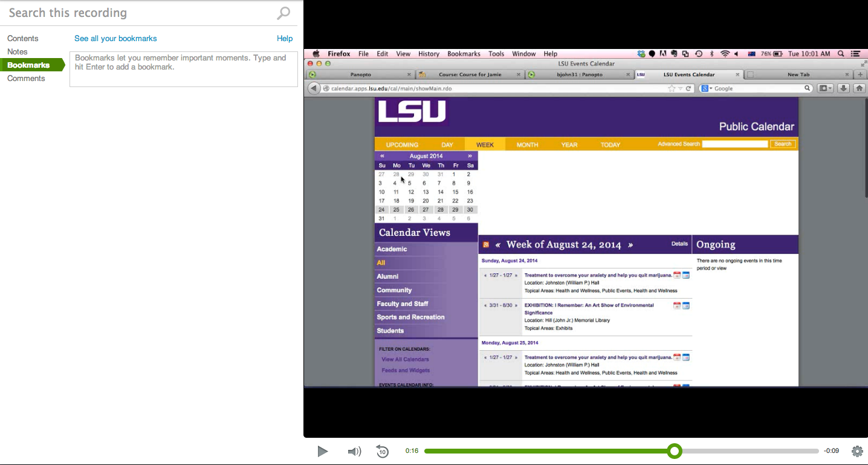Open the EXHIBITION: I Remember event on Sunday

point(589,309)
